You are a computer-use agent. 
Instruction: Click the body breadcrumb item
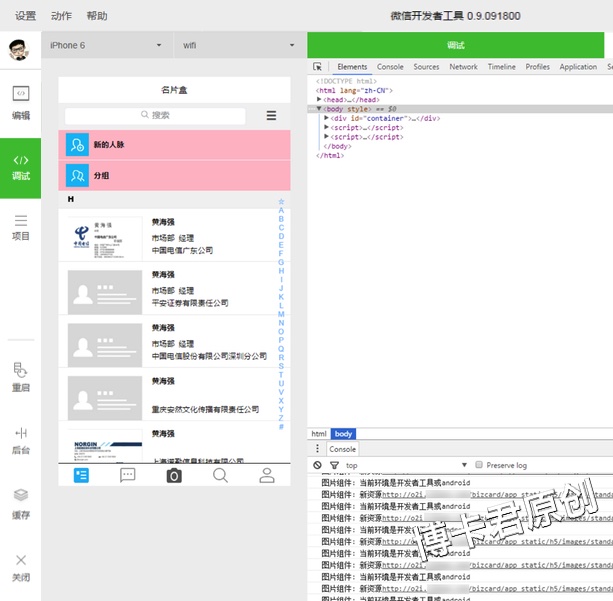pyautogui.click(x=343, y=434)
